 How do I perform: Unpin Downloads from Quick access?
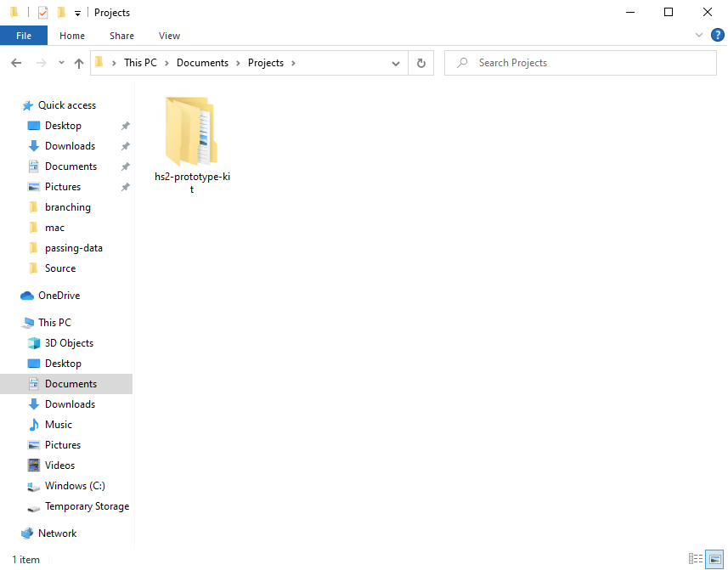tap(125, 145)
